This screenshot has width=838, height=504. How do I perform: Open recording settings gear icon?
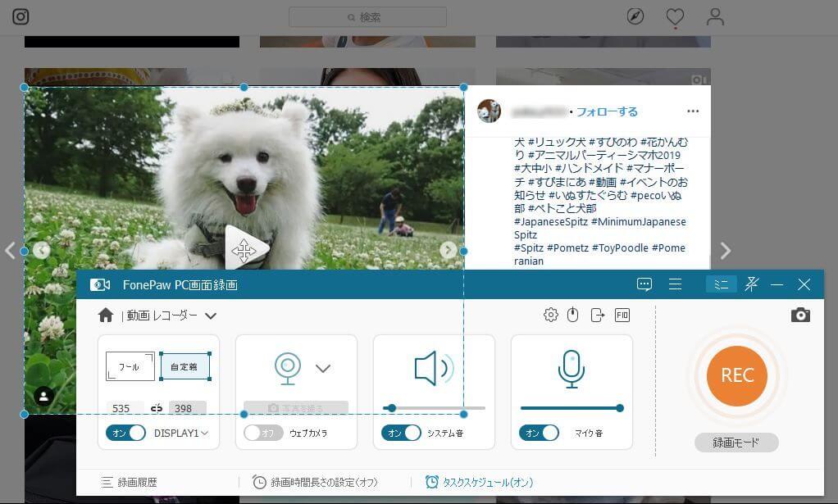pyautogui.click(x=550, y=315)
